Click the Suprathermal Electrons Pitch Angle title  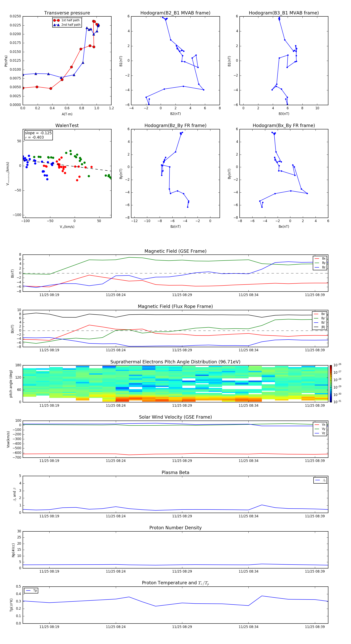coord(175,362)
